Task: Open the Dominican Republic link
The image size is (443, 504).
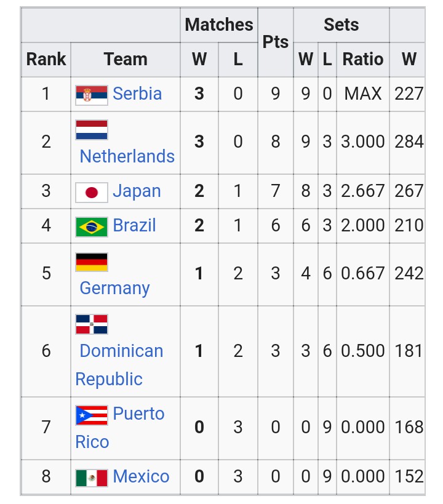Action: (x=121, y=351)
